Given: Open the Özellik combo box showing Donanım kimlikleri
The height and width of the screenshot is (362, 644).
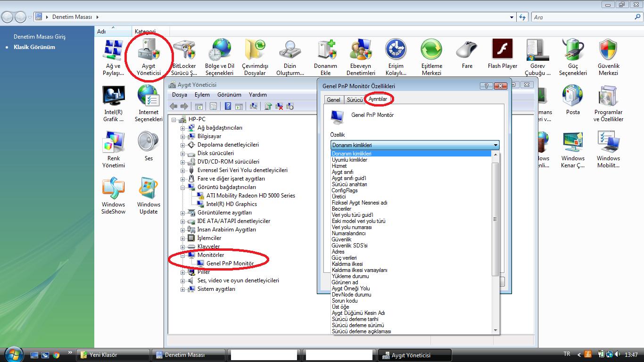Looking at the screenshot, I should pyautogui.click(x=415, y=145).
